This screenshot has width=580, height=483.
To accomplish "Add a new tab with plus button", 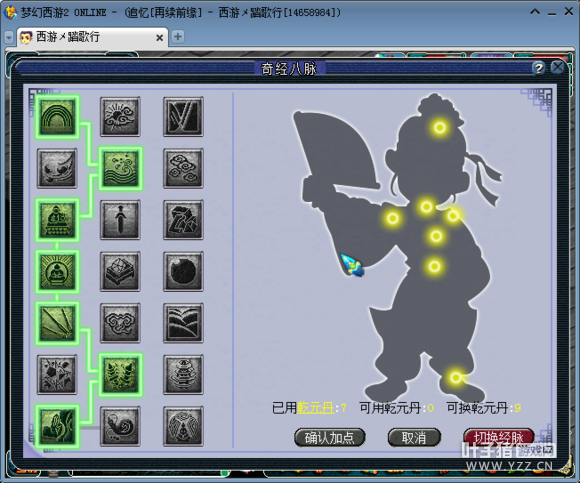I will 178,37.
